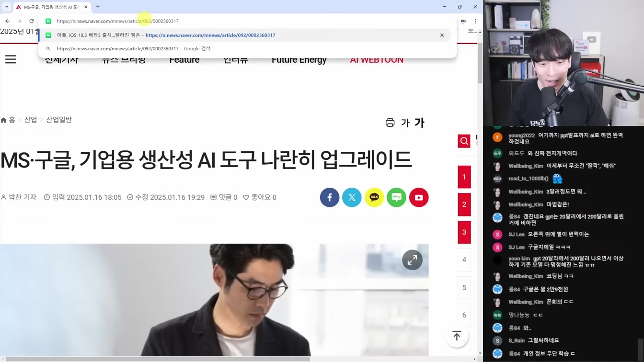Viewport: 644px width, 362px height.
Task: Close the MS·구글 article tab
Action: point(86,7)
